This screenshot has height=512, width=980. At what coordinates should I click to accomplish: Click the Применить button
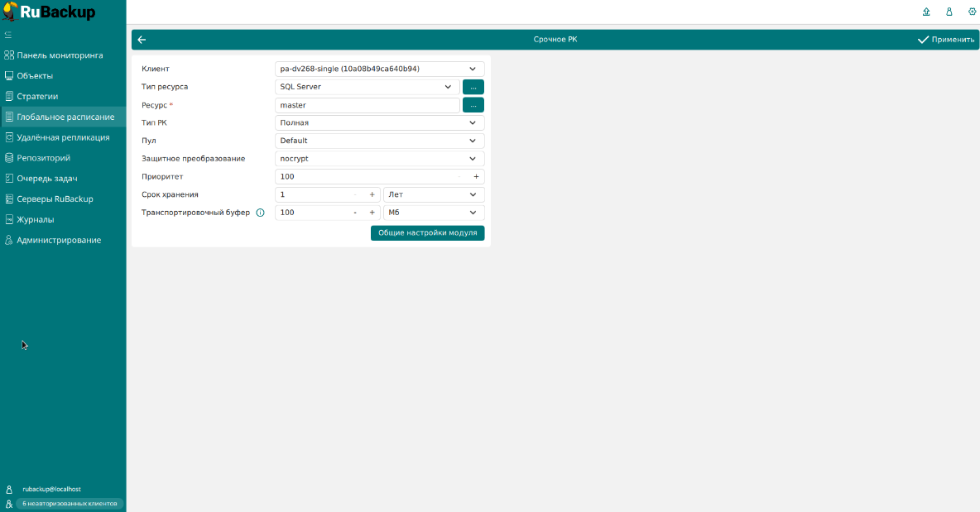coord(946,40)
